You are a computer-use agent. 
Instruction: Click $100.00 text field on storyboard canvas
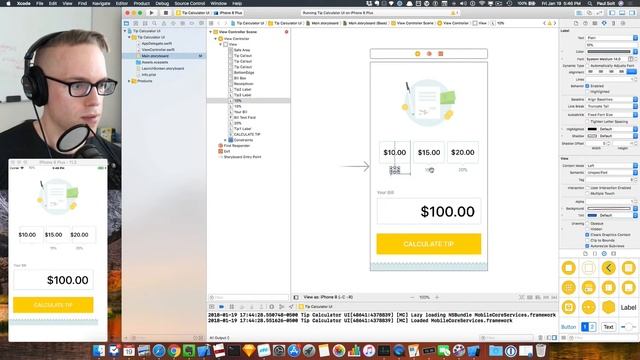(x=429, y=211)
